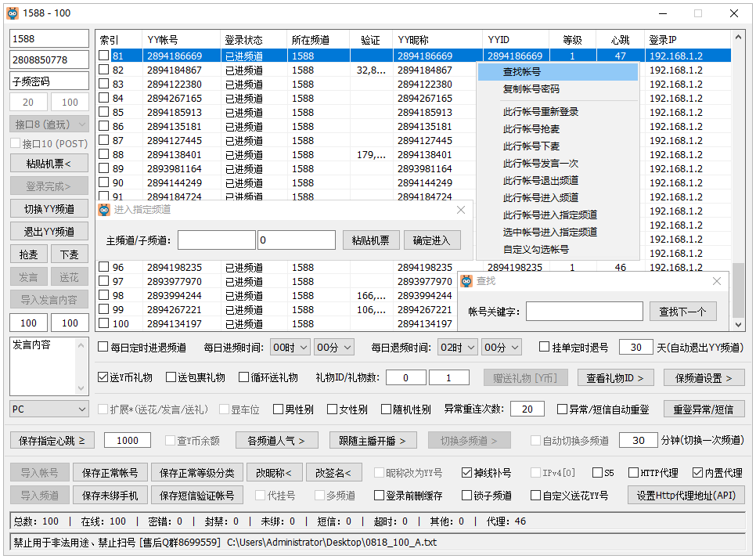
Task: Click the owl app icon in title bar
Action: (x=13, y=13)
